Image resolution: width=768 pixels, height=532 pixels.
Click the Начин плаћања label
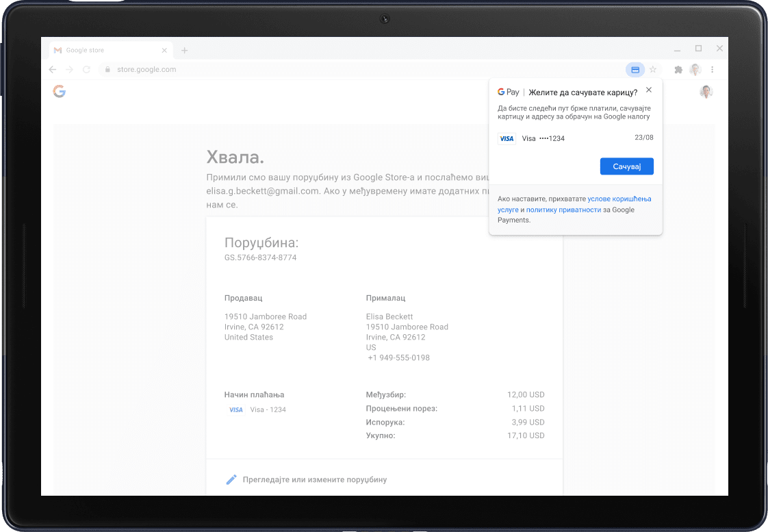(x=254, y=395)
